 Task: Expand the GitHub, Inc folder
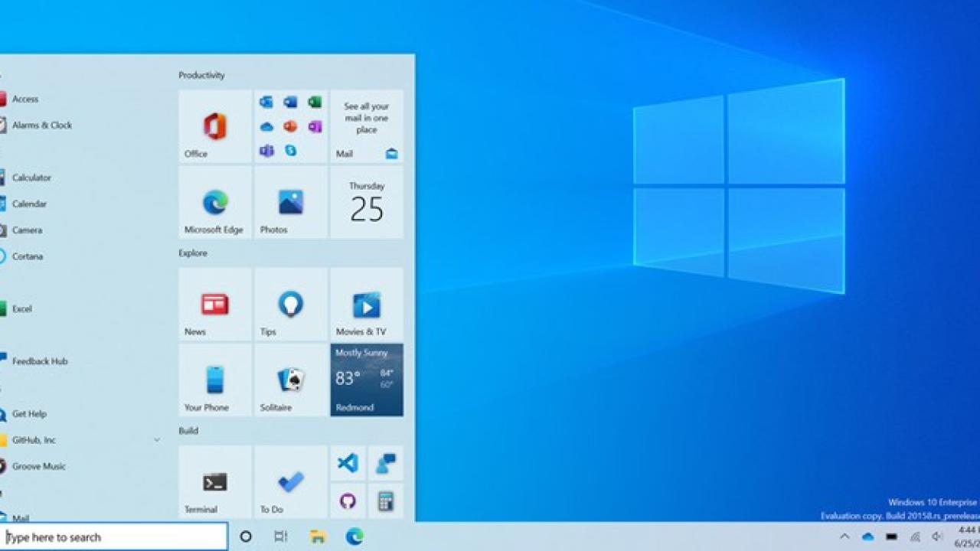tap(157, 440)
